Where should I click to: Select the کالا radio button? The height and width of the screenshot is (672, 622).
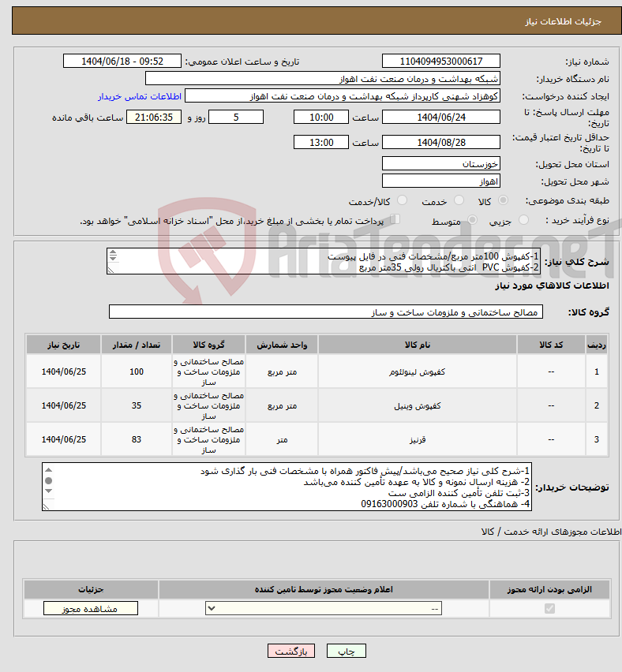tap(503, 200)
